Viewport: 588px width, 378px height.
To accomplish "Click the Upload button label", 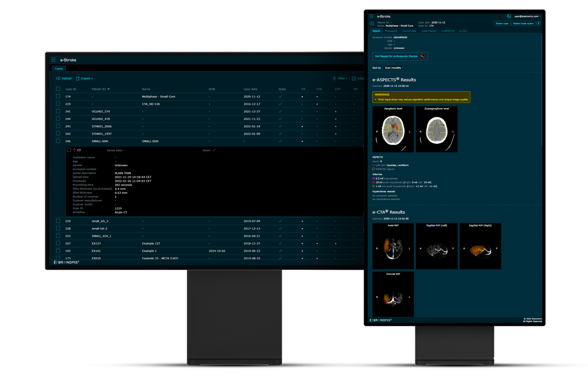I will 66,78.
